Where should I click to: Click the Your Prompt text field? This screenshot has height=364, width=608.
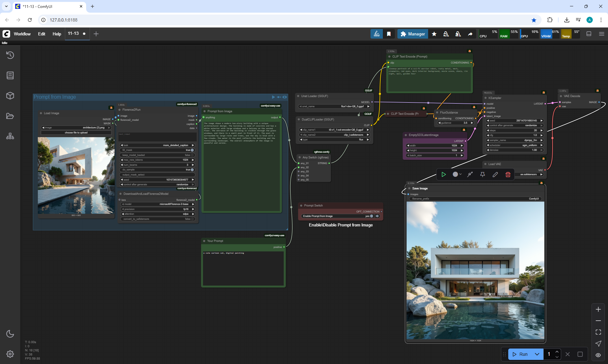243,269
